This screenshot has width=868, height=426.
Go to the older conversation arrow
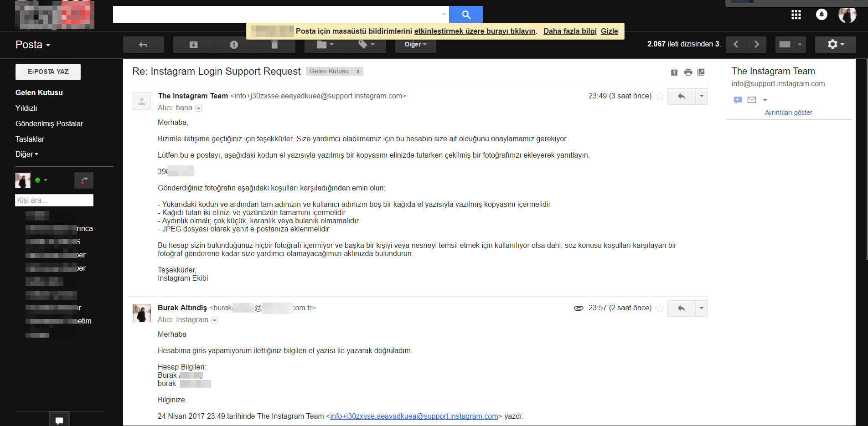pyautogui.click(x=756, y=45)
